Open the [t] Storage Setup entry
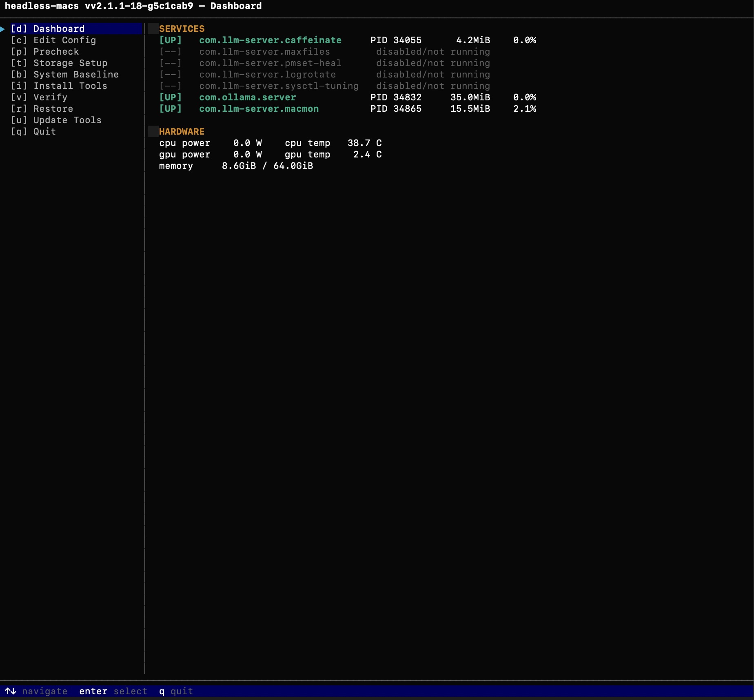Image resolution: width=754 pixels, height=700 pixels. [x=59, y=63]
